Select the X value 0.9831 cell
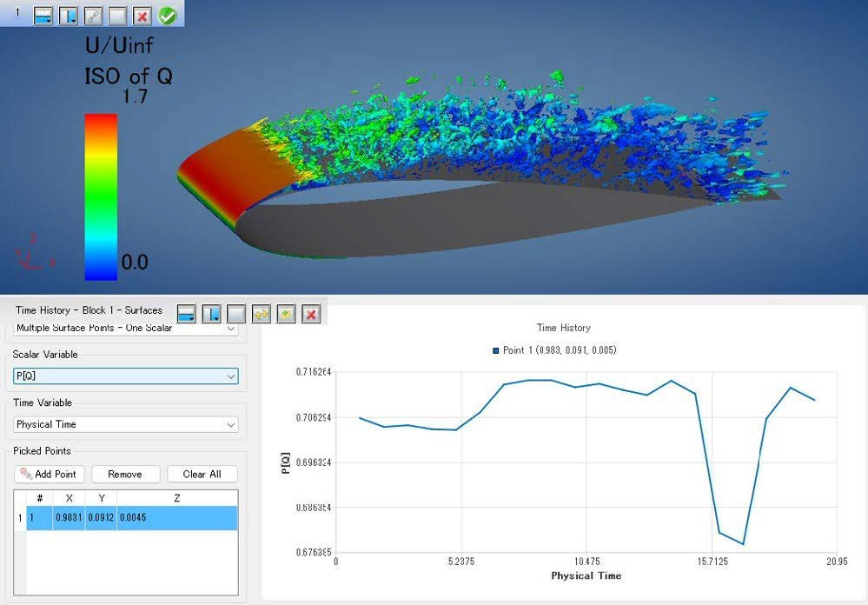Image resolution: width=868 pixels, height=605 pixels. [x=69, y=518]
